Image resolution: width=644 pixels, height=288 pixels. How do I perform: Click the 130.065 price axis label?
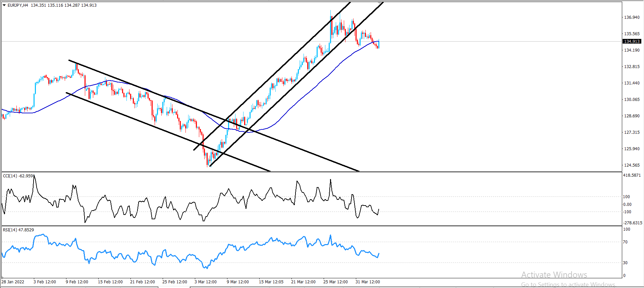pyautogui.click(x=632, y=100)
